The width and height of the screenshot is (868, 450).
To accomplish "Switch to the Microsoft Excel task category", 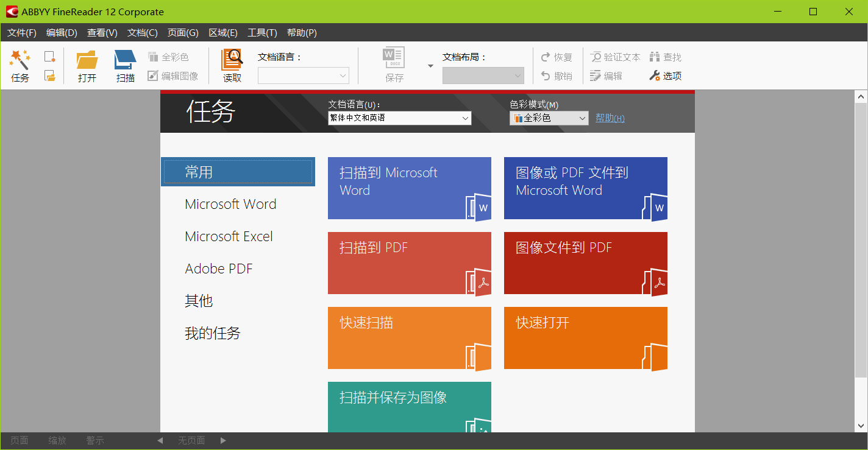I will click(229, 237).
